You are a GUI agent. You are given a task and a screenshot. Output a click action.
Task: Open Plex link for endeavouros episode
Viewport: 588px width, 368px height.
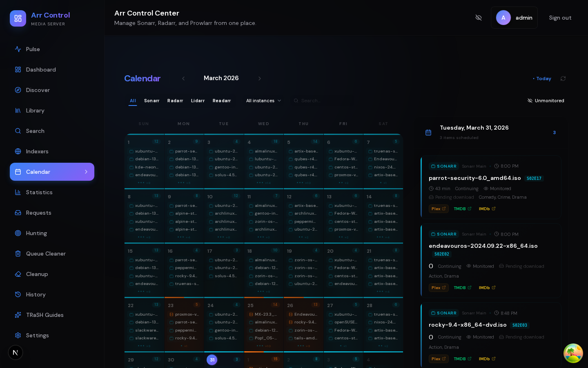click(439, 287)
